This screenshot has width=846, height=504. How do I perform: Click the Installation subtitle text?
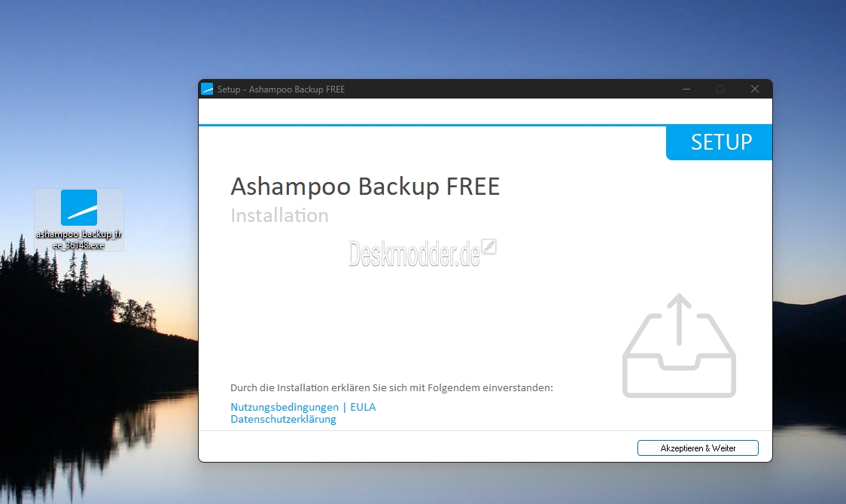click(279, 216)
